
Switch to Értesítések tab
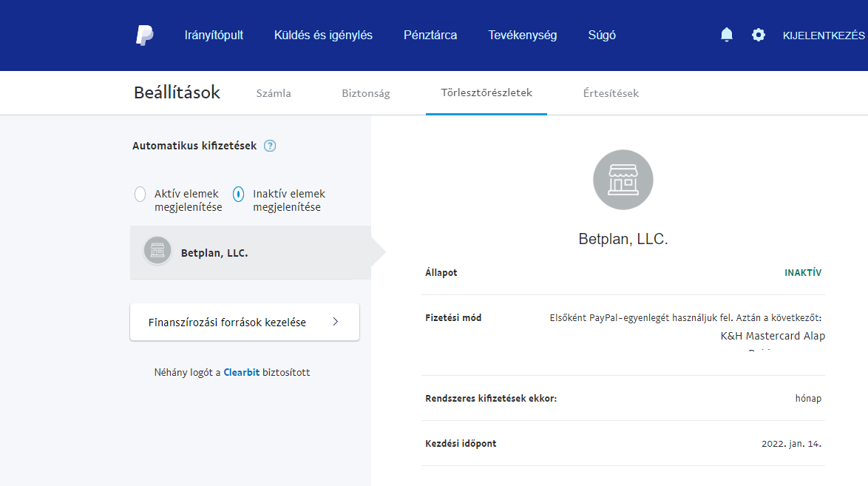click(x=611, y=93)
